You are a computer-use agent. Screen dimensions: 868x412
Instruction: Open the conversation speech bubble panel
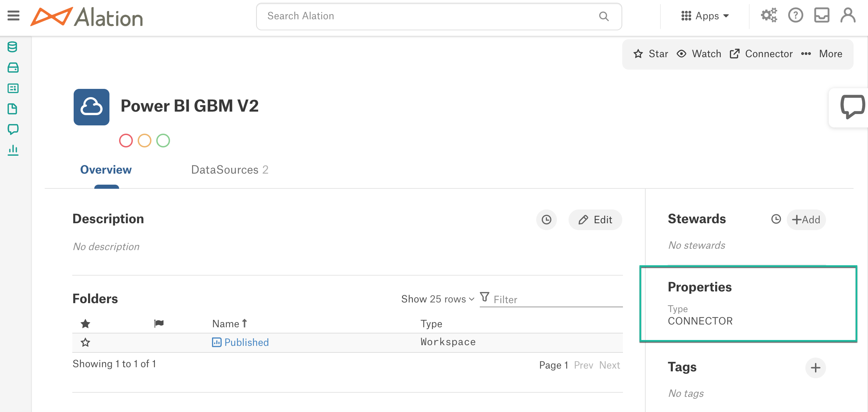point(852,107)
